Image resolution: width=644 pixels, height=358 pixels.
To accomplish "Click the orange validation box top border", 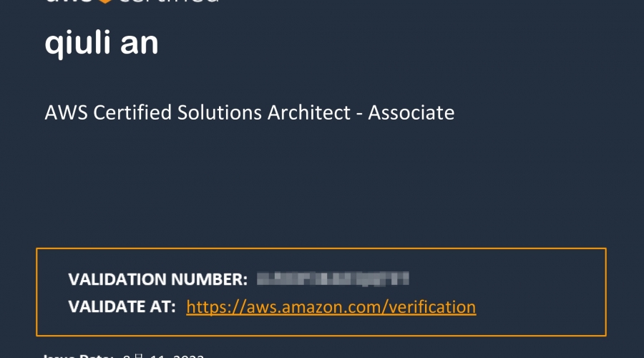I will [x=321, y=248].
